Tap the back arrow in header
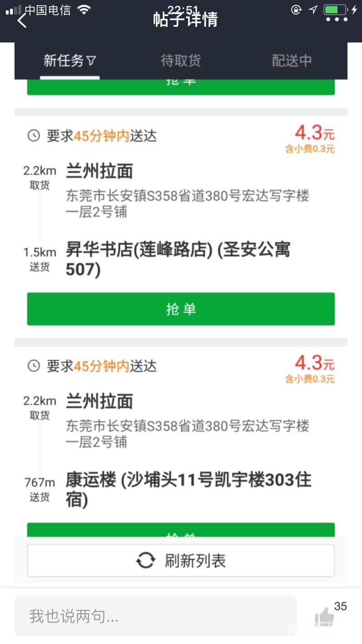 coord(22,20)
